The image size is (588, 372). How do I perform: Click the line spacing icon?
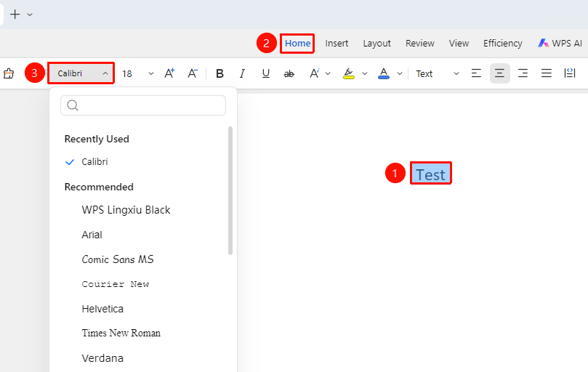(x=570, y=73)
